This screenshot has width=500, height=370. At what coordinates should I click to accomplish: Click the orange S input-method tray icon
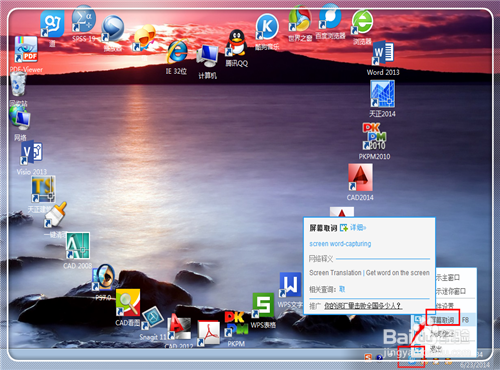pos(368,357)
